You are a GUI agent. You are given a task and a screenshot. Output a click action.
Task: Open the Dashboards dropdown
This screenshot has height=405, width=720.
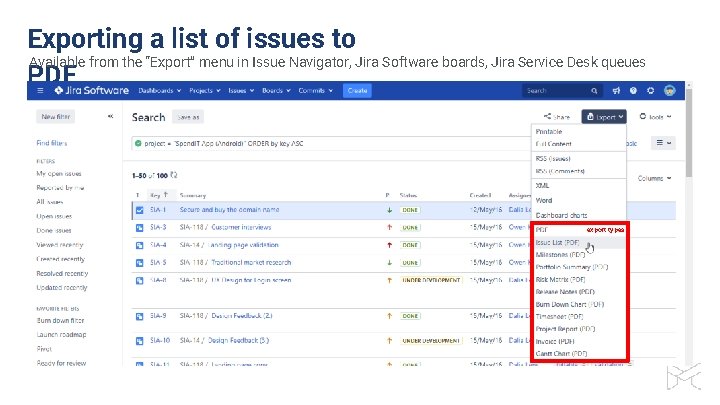pos(160,90)
